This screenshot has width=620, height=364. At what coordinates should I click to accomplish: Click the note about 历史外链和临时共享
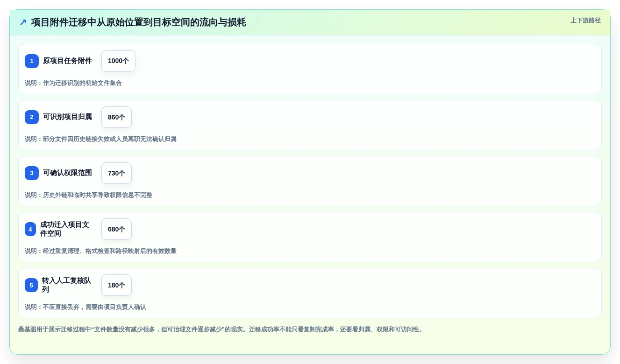click(88, 195)
